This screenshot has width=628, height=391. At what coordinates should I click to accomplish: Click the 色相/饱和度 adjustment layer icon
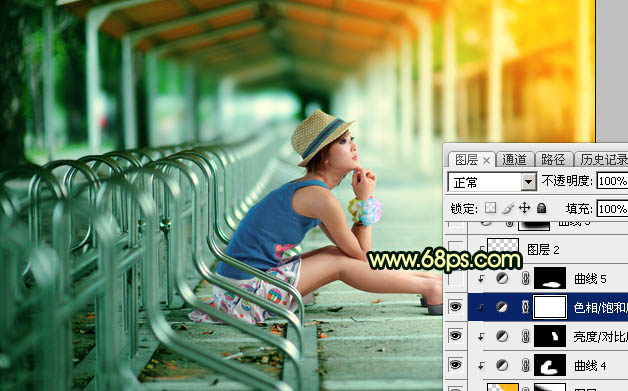coord(502,307)
